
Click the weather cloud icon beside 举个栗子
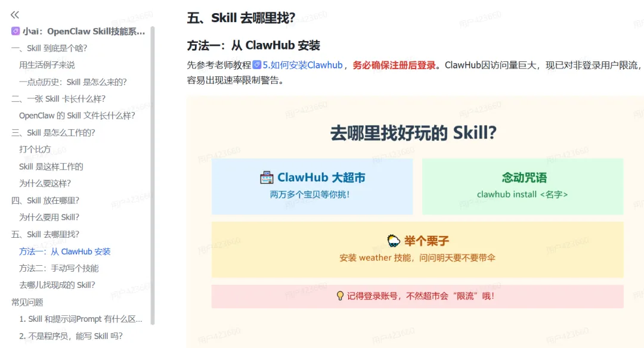(x=394, y=241)
